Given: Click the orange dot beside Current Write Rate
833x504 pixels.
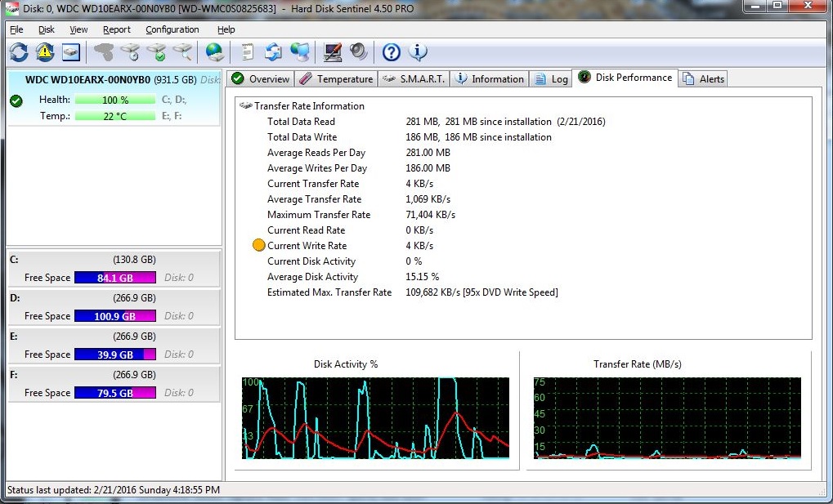Looking at the screenshot, I should (258, 245).
